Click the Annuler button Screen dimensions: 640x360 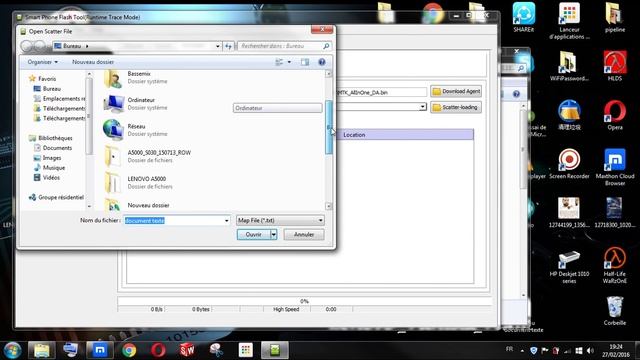point(304,235)
